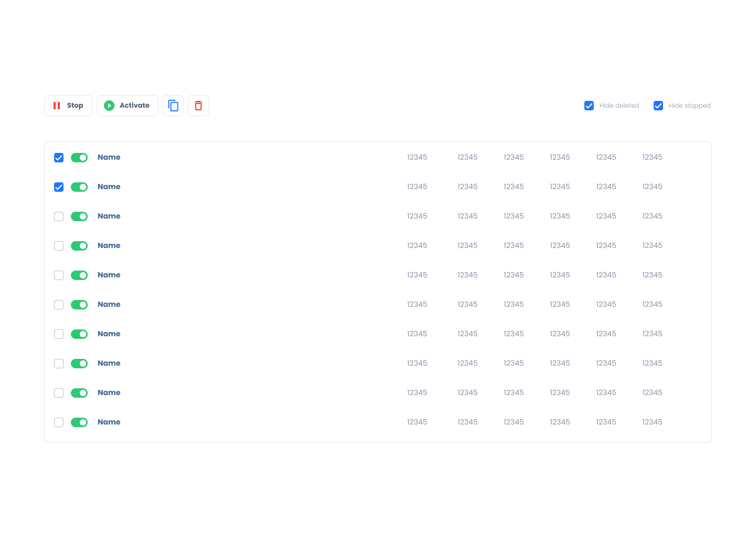Viewport: 756px width, 538px height.
Task: Check the third row's selection checkbox
Action: (59, 216)
